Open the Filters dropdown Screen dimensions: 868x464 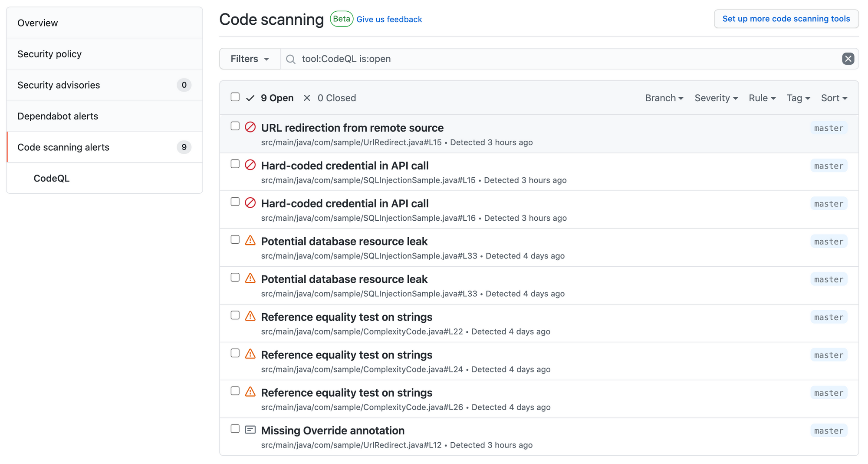tap(250, 59)
